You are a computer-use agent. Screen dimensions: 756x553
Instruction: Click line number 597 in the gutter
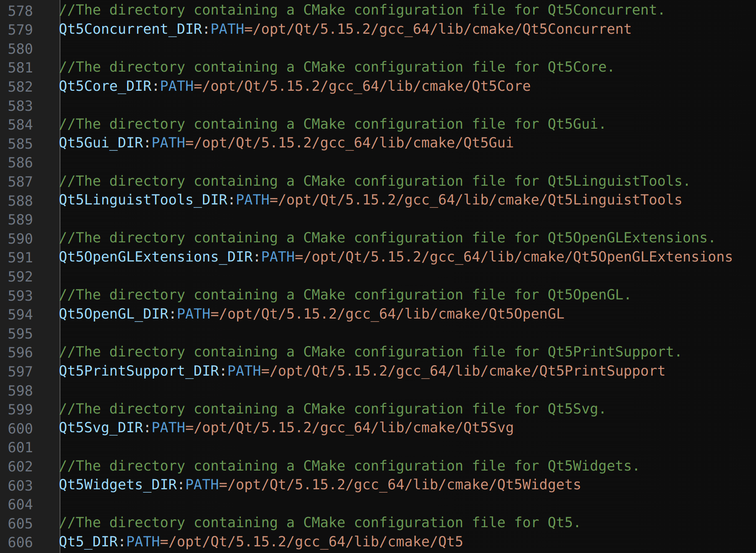click(x=20, y=371)
